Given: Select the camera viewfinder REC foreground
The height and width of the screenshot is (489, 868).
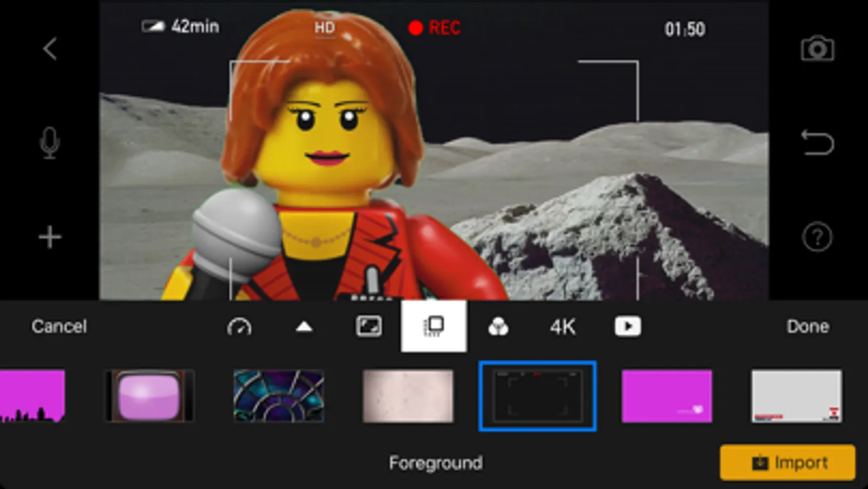Looking at the screenshot, I should [x=537, y=396].
